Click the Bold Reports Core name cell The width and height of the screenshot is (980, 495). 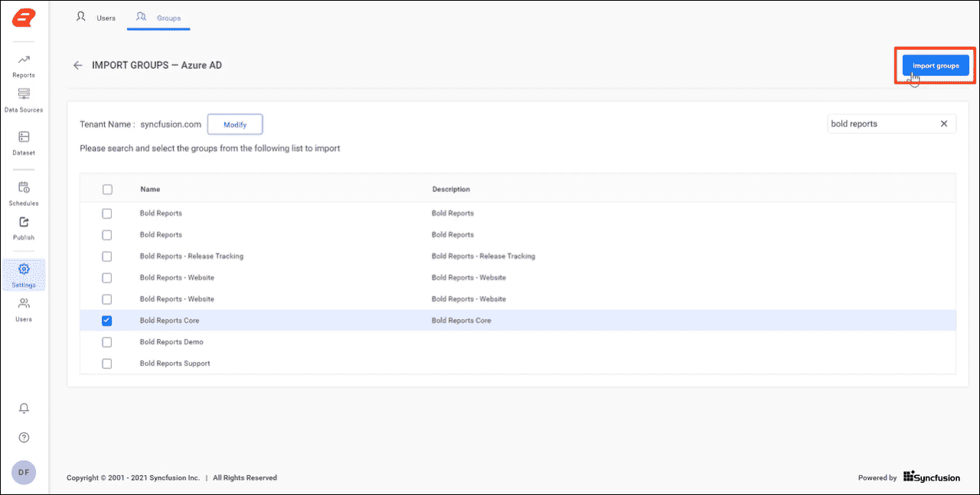[x=169, y=321]
